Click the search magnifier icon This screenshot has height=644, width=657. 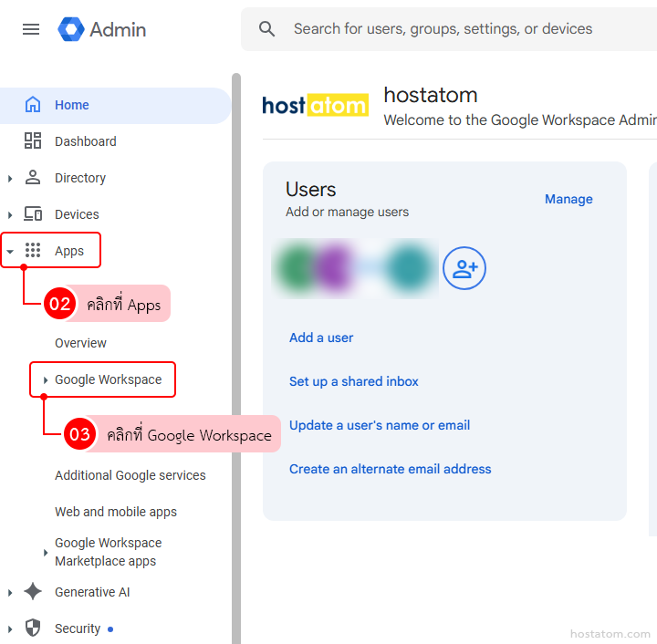pos(266,29)
